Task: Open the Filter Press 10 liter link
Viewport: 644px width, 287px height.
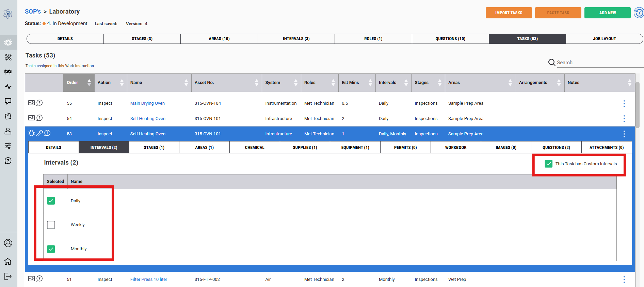Action: coord(149,280)
